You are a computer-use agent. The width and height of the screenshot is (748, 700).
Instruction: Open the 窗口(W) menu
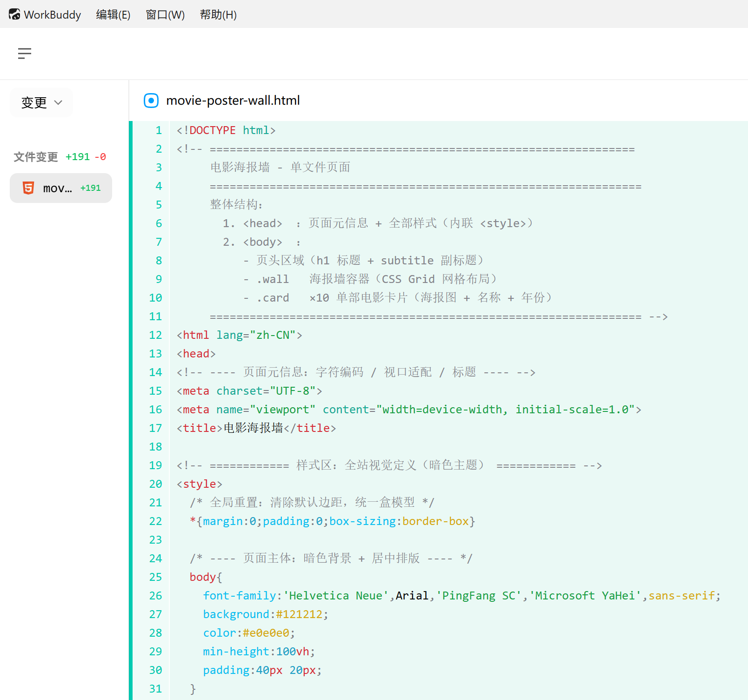click(165, 14)
